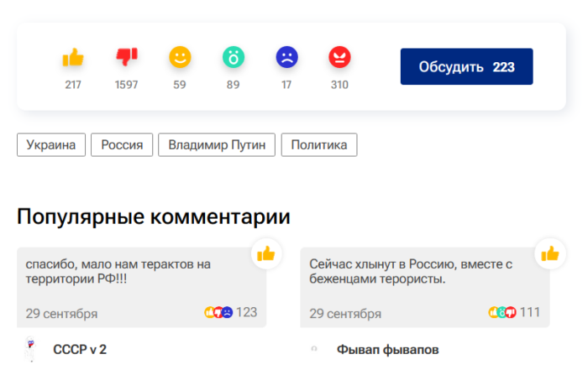Like the comment about беженцами терористы
This screenshot has height=370, width=588.
point(550,254)
